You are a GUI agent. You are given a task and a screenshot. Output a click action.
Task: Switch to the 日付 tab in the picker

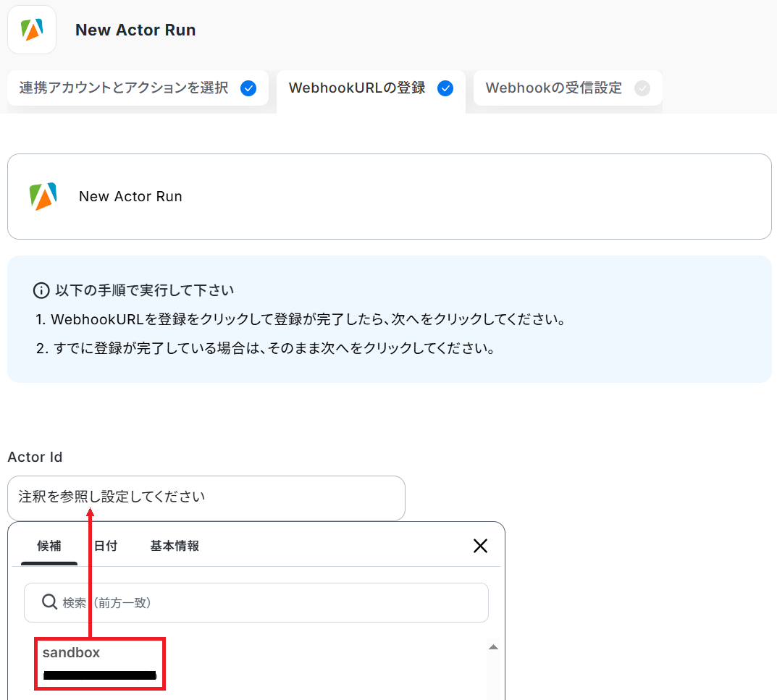coord(106,546)
